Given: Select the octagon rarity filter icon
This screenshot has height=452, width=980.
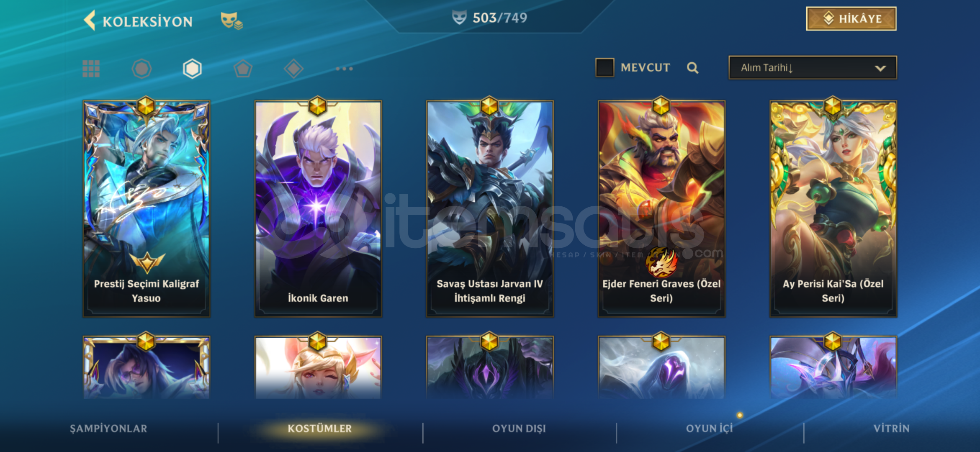Looking at the screenshot, I should (141, 69).
